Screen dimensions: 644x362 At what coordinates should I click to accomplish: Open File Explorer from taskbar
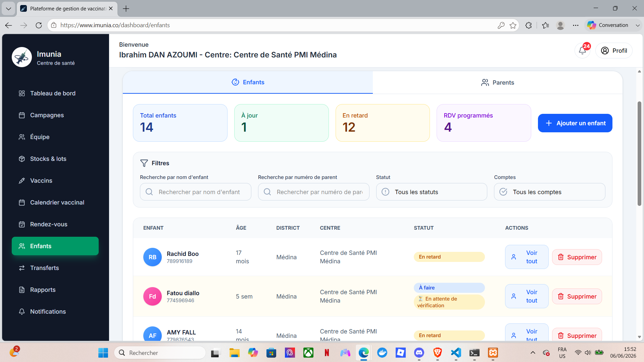coord(234,353)
